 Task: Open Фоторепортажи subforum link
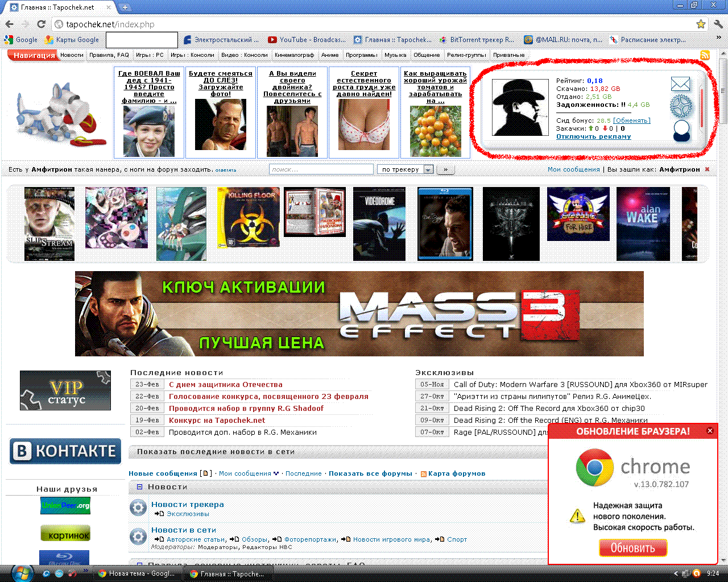(310, 539)
